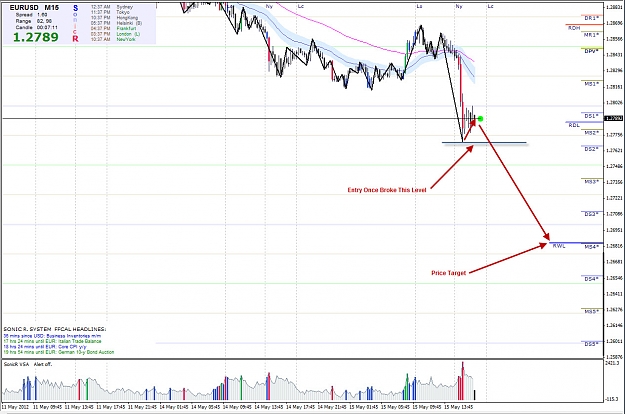The width and height of the screenshot is (625, 414).
Task: Click the 15 May 09:45 time axis label
Action: [427, 407]
